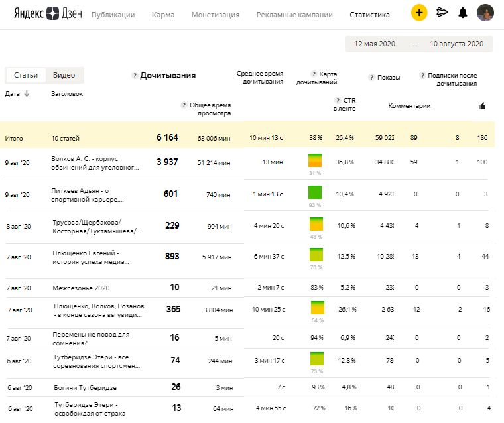The width and height of the screenshot is (504, 423).
Task: Click the Итого summary row label
Action: [14, 138]
